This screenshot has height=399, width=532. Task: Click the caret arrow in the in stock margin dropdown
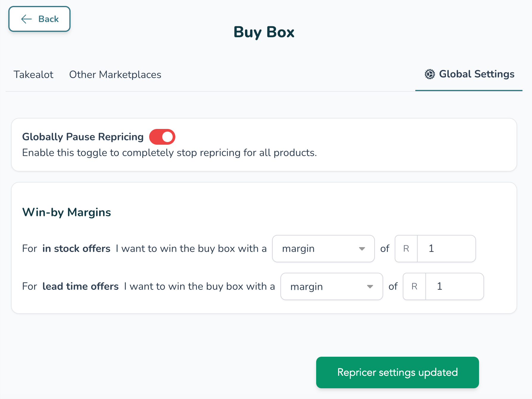click(362, 249)
